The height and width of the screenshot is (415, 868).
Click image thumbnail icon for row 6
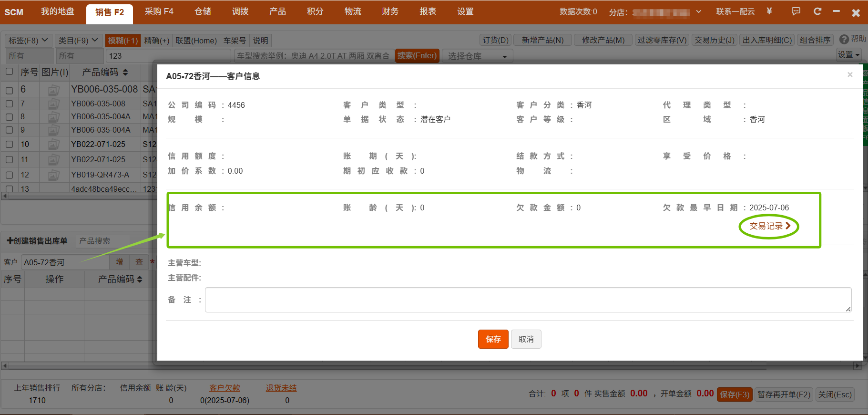pyautogui.click(x=54, y=90)
